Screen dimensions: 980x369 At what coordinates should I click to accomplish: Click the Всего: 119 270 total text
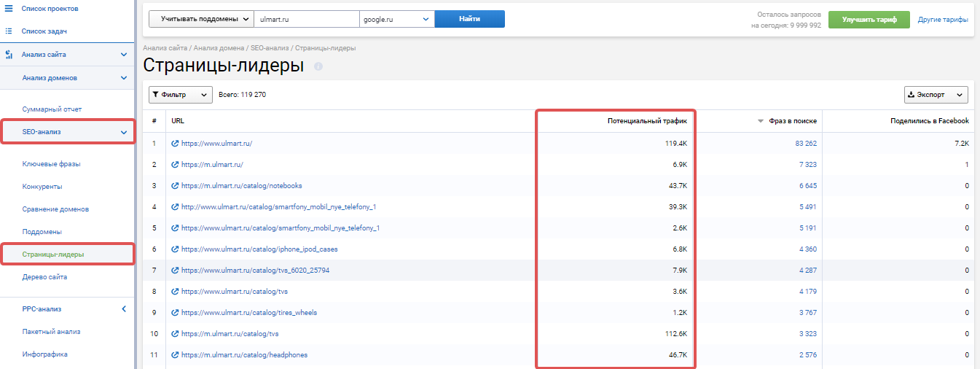tap(243, 95)
